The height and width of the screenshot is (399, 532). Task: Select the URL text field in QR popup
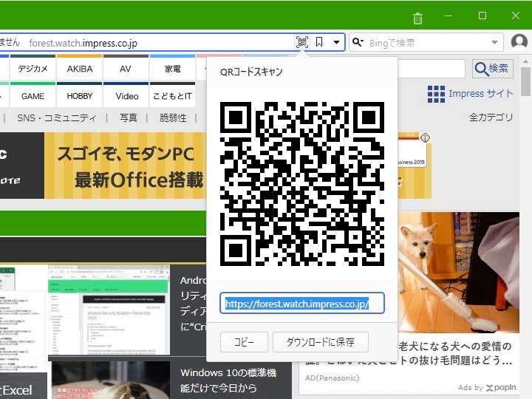coord(302,303)
